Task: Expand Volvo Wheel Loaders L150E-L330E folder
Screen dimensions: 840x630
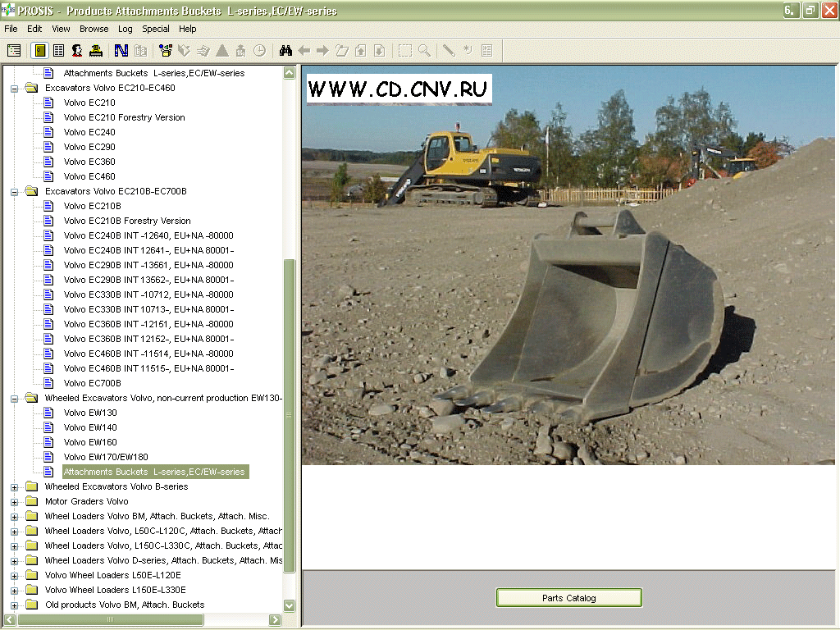Action: 15,591
